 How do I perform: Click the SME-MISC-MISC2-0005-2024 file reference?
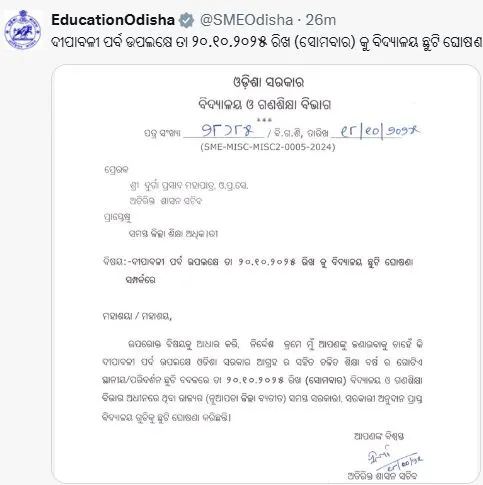click(x=268, y=147)
